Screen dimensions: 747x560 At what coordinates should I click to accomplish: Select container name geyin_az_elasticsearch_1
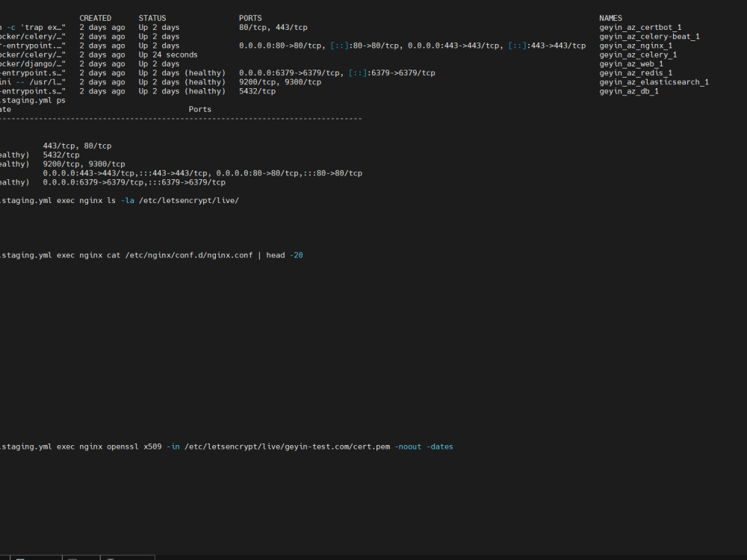pyautogui.click(x=654, y=82)
